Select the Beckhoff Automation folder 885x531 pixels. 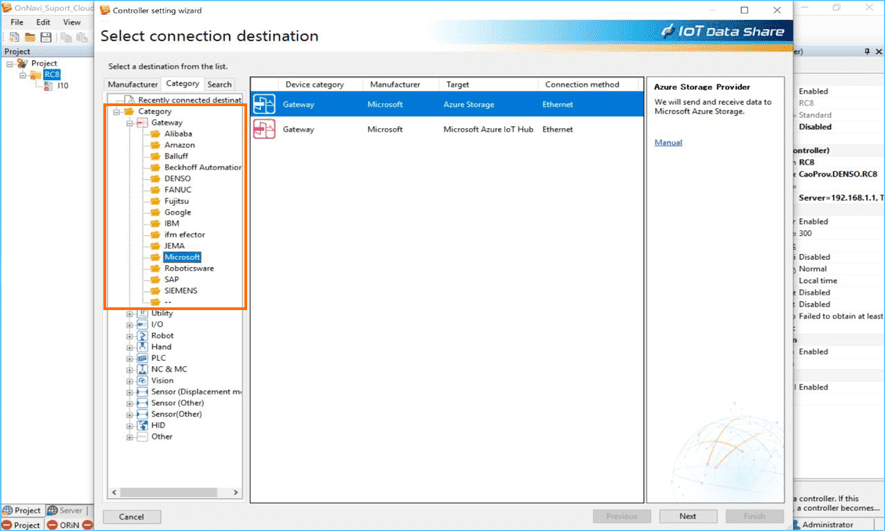tap(203, 168)
